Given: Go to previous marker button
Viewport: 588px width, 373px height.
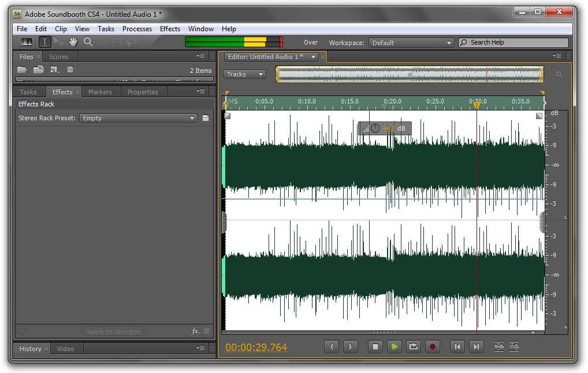Looking at the screenshot, I should [457, 347].
